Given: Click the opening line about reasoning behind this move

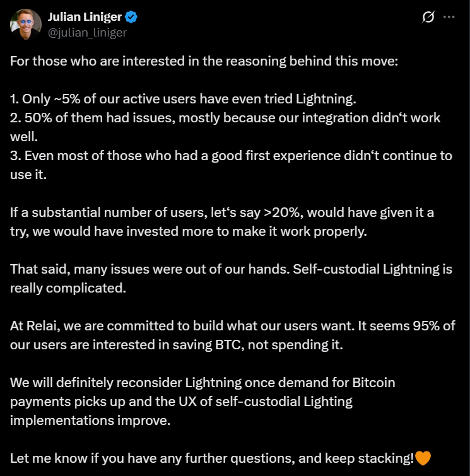Looking at the screenshot, I should click(x=204, y=61).
